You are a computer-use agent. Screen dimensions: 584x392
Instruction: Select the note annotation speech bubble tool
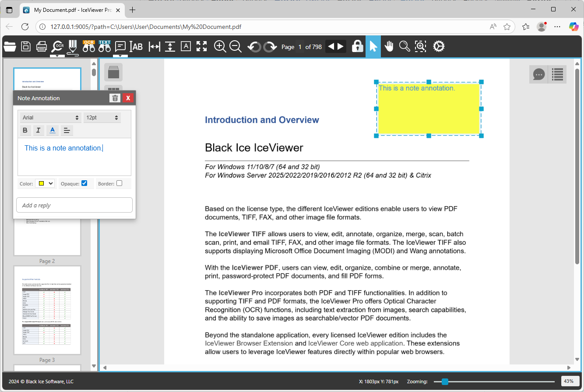[x=120, y=46]
